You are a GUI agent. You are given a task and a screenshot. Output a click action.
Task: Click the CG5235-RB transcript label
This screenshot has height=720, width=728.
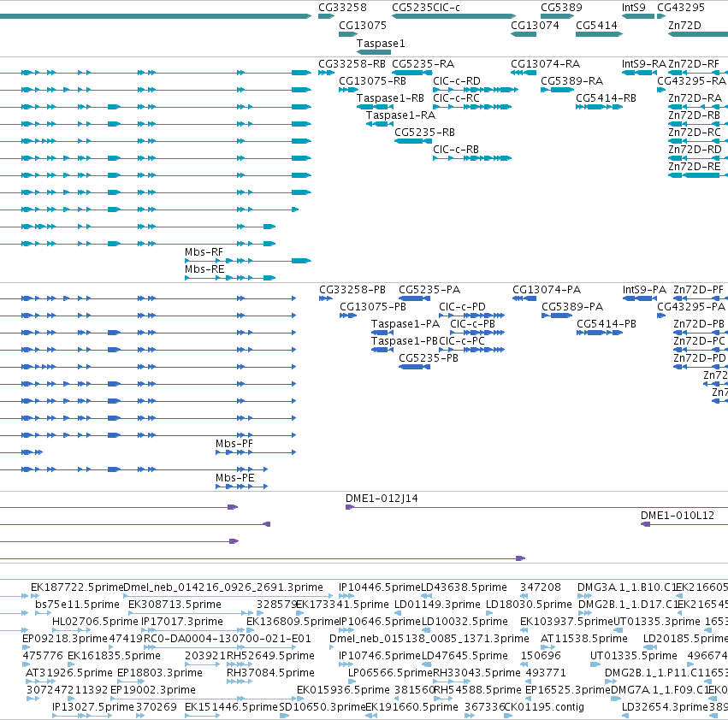tap(425, 133)
